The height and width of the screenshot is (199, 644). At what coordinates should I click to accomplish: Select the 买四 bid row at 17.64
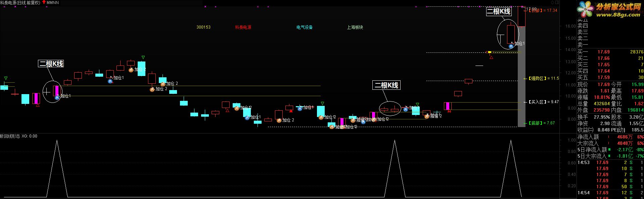click(610, 71)
